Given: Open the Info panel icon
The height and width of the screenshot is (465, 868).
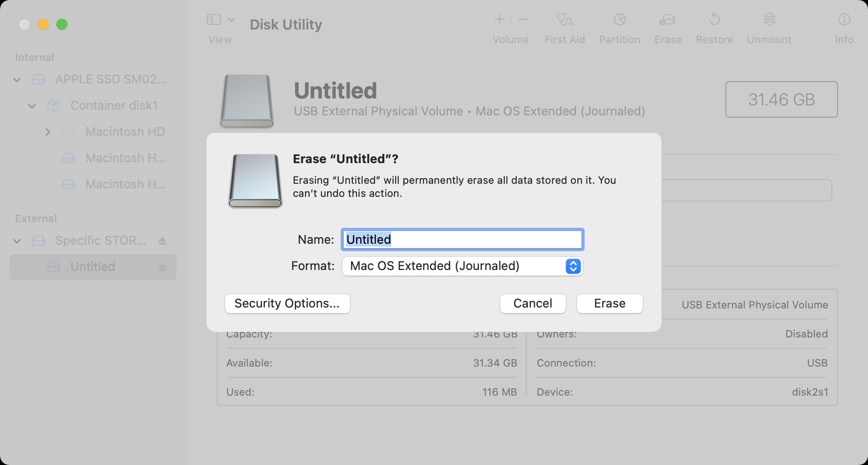Looking at the screenshot, I should pos(844,19).
